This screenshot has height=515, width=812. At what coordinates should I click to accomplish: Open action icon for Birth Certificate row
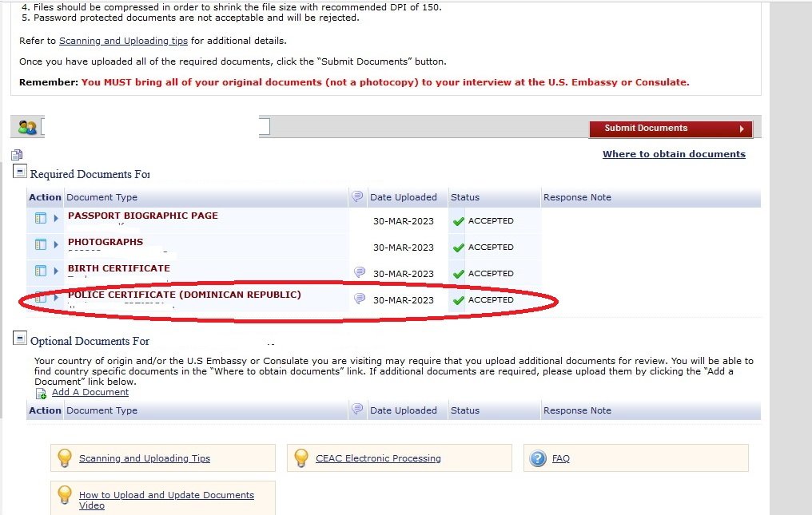pyautogui.click(x=41, y=271)
